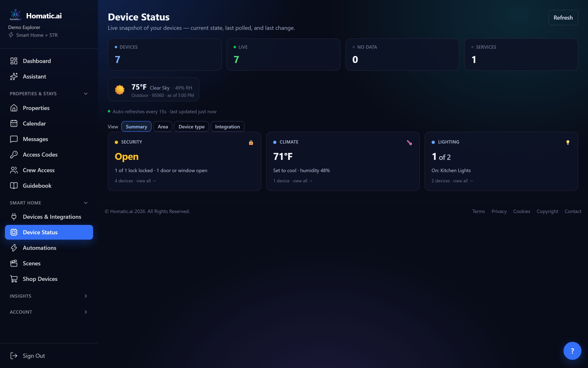Click the Access Codes key icon
Viewport: 588px width, 368px height.
[14, 155]
